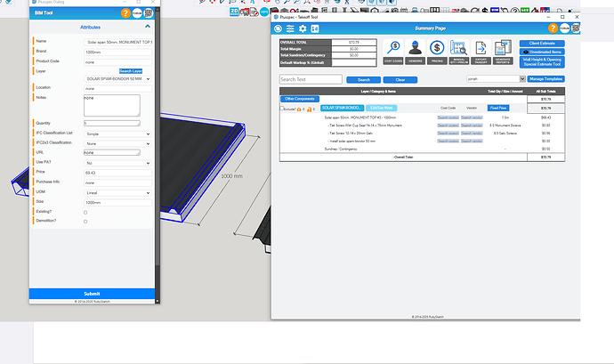Click the Default Markup % (Global) field
614x364 pixels.
[354, 62]
